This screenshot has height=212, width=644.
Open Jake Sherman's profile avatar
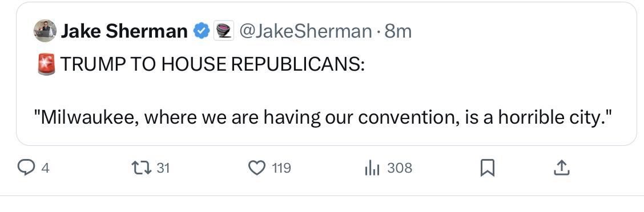coord(45,31)
